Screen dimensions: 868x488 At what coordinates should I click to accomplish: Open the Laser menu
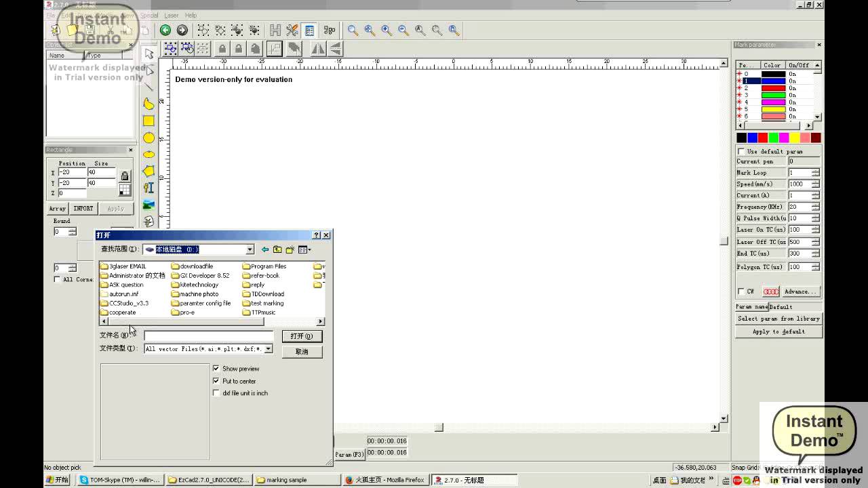pos(172,15)
